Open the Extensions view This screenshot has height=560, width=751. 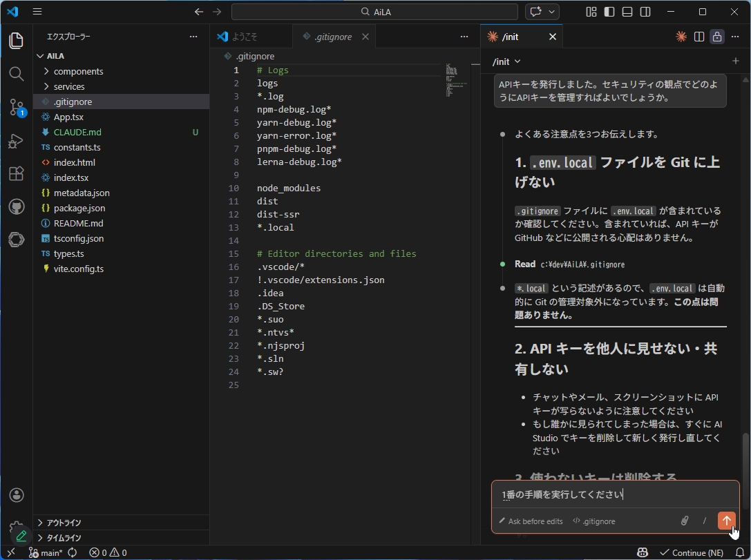[16, 174]
